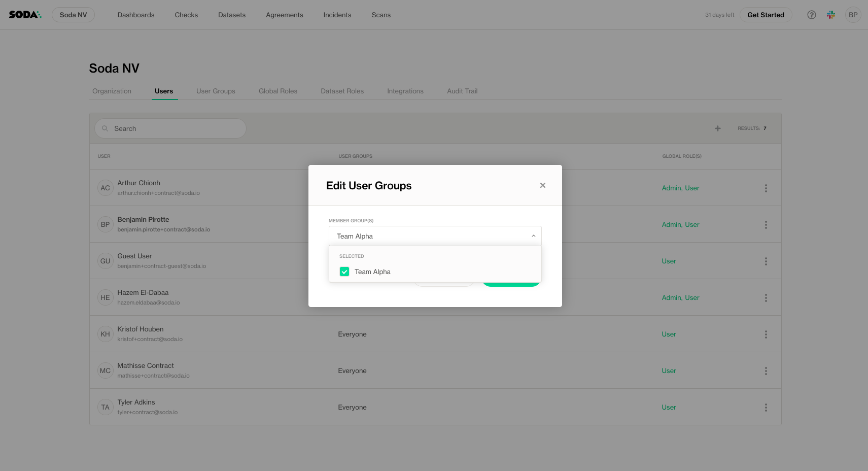
Task: Click the Get Started button
Action: (765, 15)
